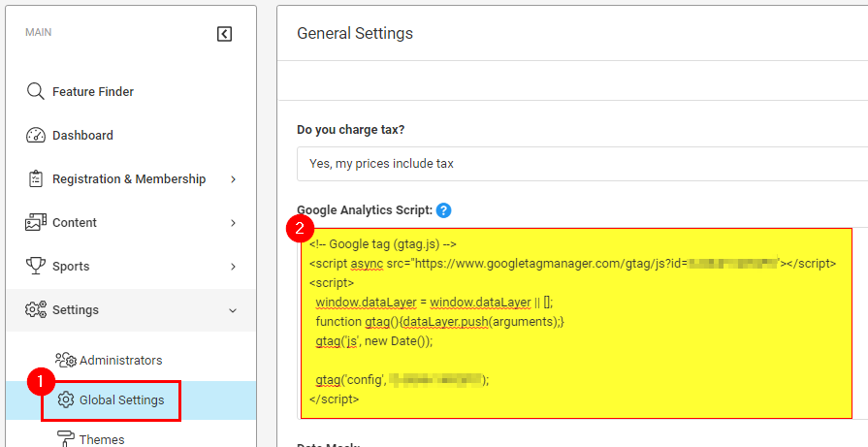The width and height of the screenshot is (868, 447).
Task: Click the Dashboard gauge icon
Action: coord(36,135)
